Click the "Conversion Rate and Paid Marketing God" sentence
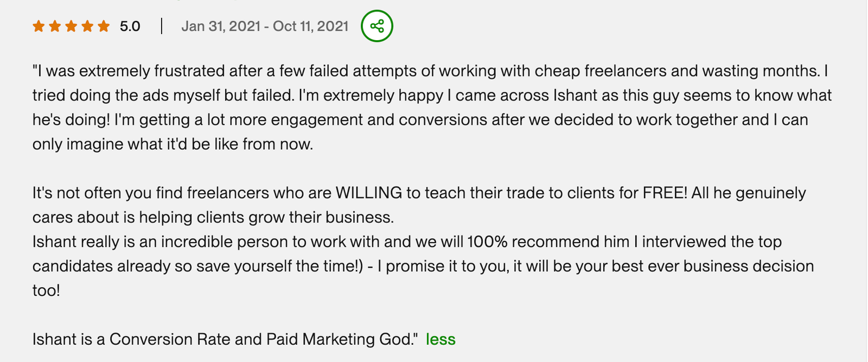Image resolution: width=868 pixels, height=362 pixels. coord(261,339)
